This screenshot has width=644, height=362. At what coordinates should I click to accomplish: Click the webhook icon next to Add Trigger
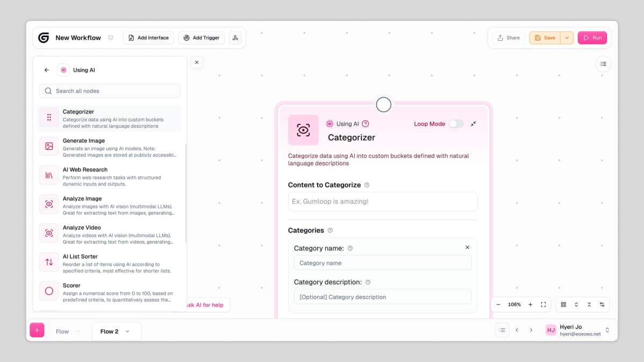point(235,38)
